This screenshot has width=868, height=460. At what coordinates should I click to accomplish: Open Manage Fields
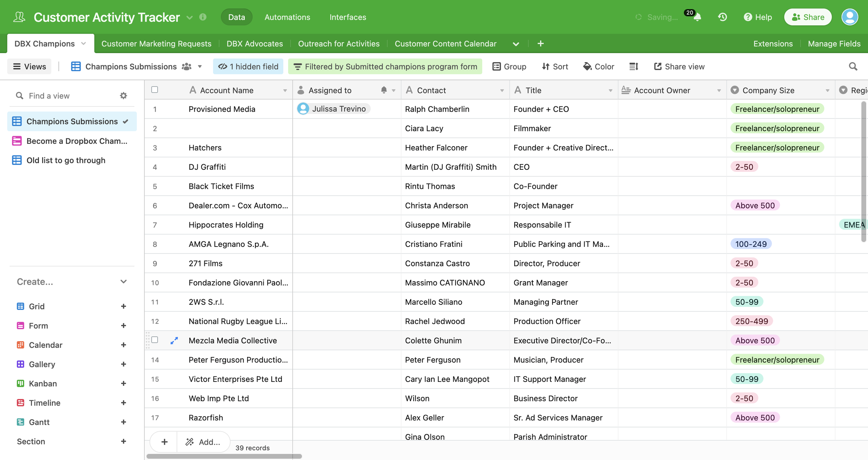(834, 43)
